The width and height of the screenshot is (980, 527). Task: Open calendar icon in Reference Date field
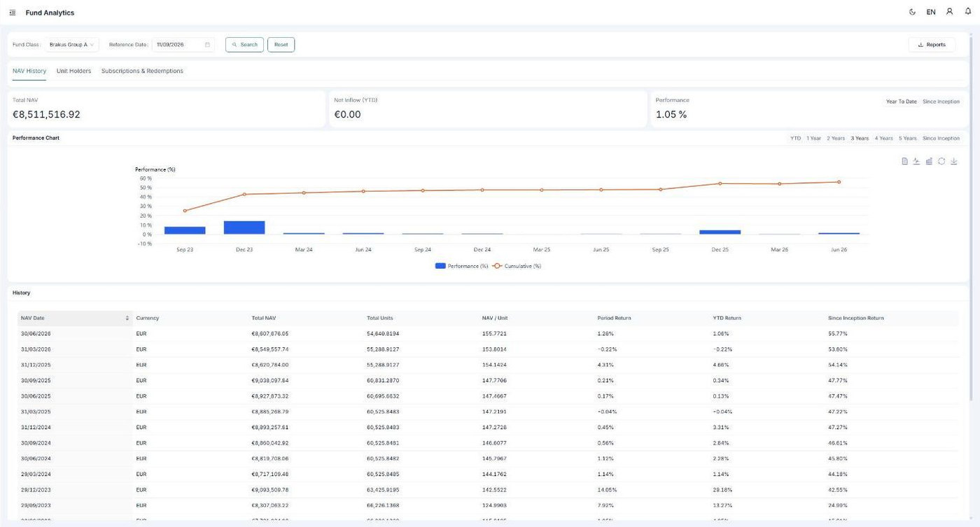click(x=207, y=45)
